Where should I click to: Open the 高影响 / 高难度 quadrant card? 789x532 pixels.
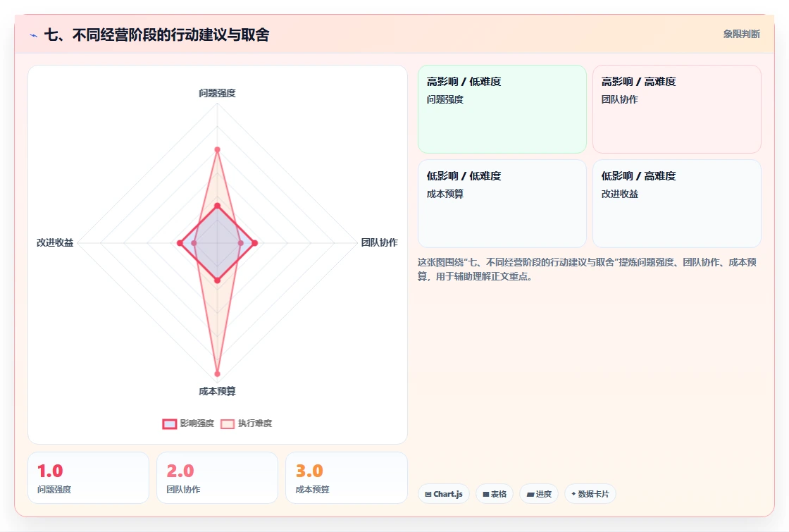pos(677,109)
